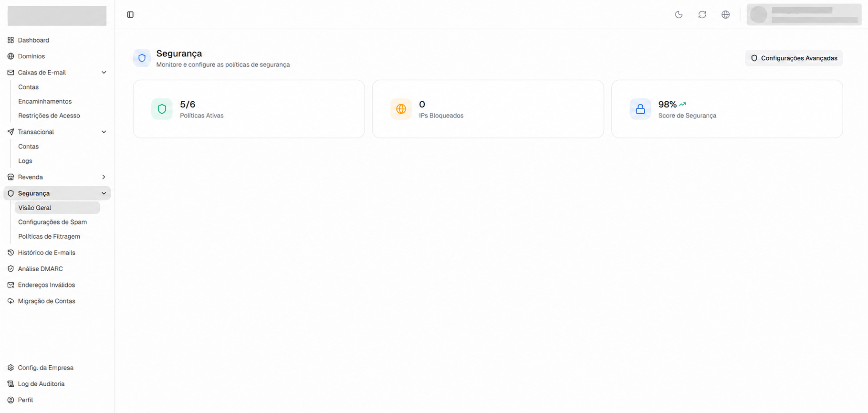Image resolution: width=868 pixels, height=413 pixels.
Task: Toggle dark mode with the moon icon
Action: [x=679, y=15]
